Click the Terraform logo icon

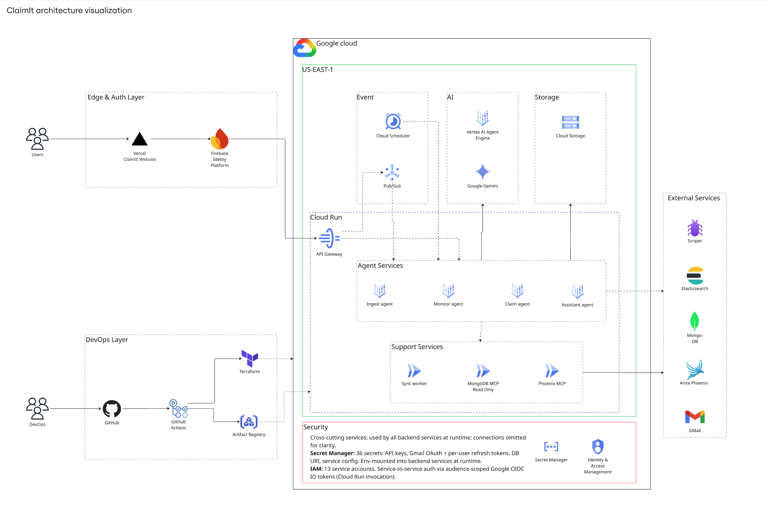(x=249, y=358)
